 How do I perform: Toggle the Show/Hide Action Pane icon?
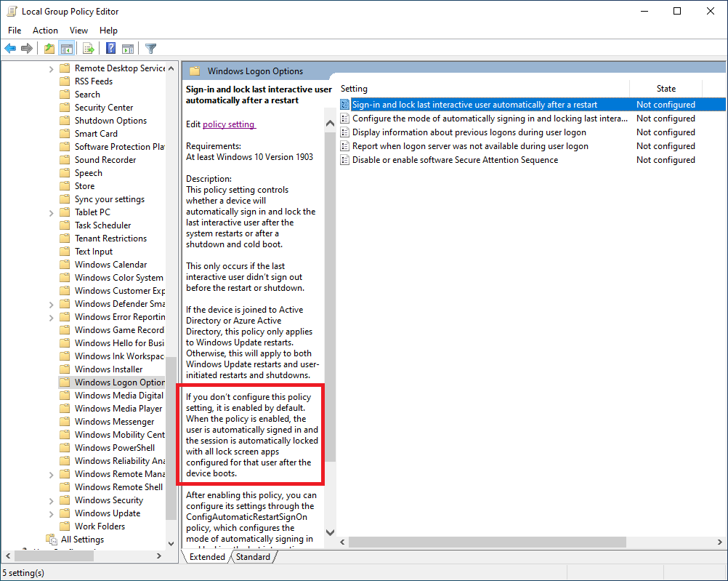[127, 48]
